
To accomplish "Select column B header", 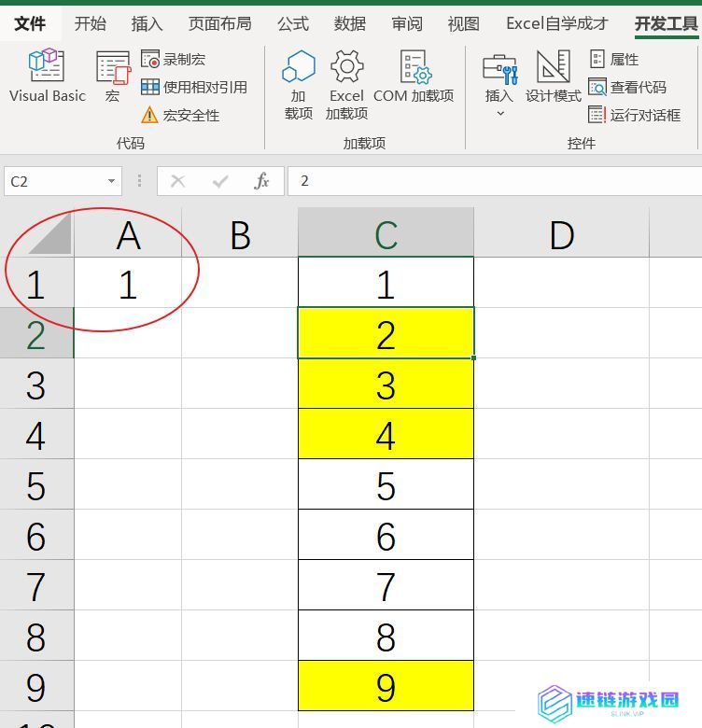I will point(240,234).
